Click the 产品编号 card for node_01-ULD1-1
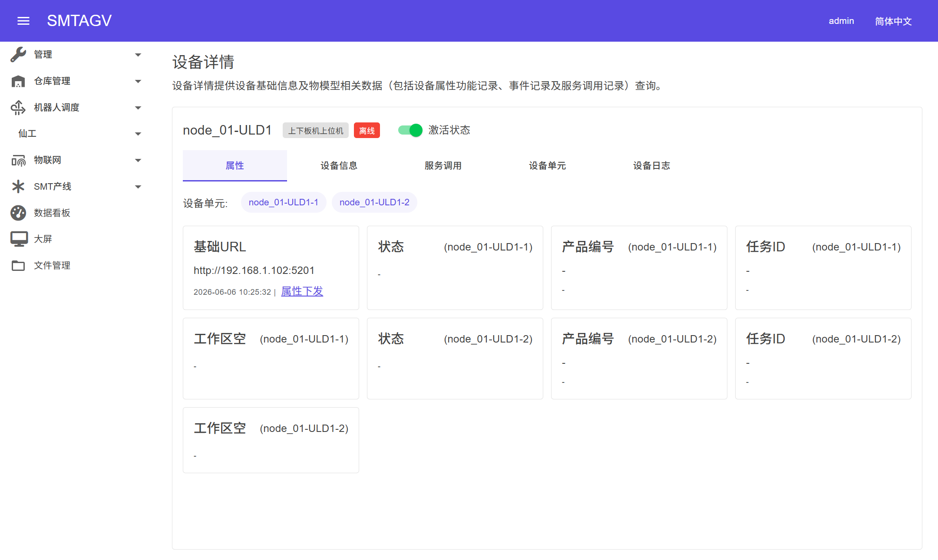The image size is (938, 560). (x=639, y=268)
